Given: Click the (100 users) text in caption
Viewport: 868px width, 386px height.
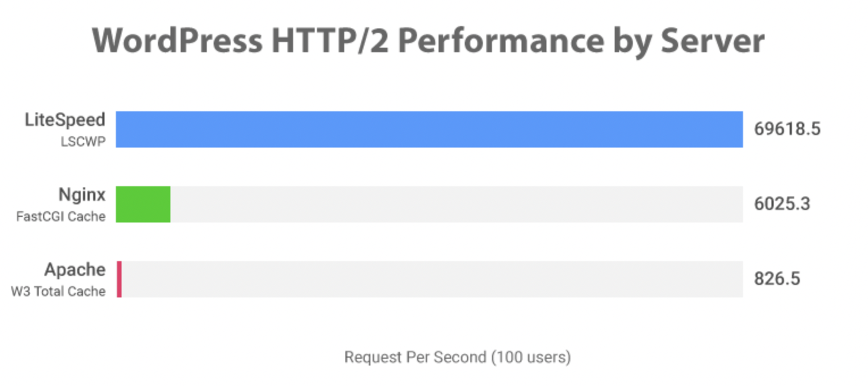Looking at the screenshot, I should click(x=531, y=358).
